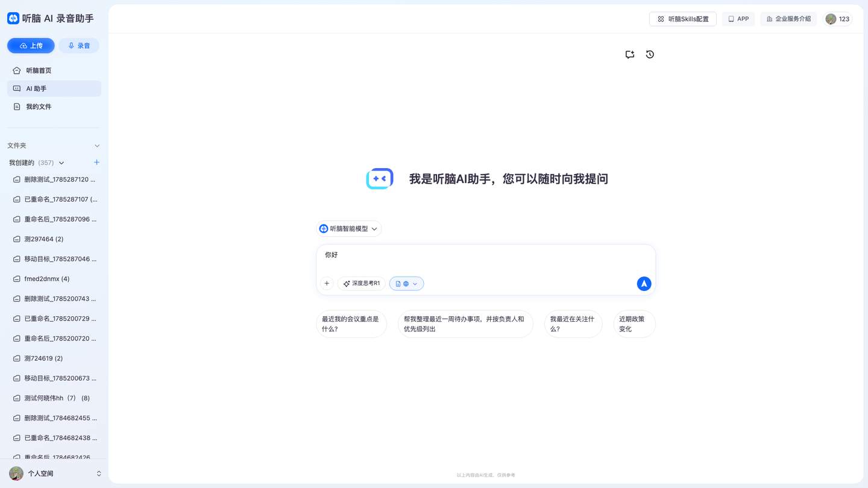Open folder 删除测试_1785287120
Viewport: 868px width, 488px height.
(54, 180)
